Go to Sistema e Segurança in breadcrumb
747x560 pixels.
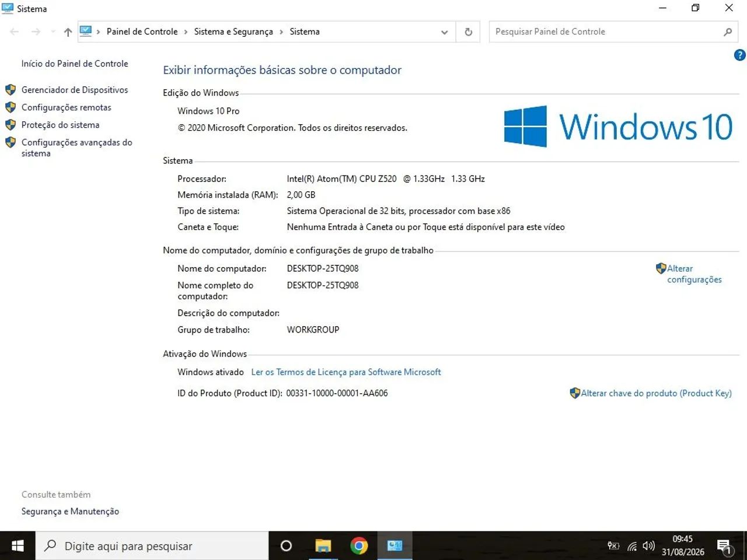(x=233, y=32)
